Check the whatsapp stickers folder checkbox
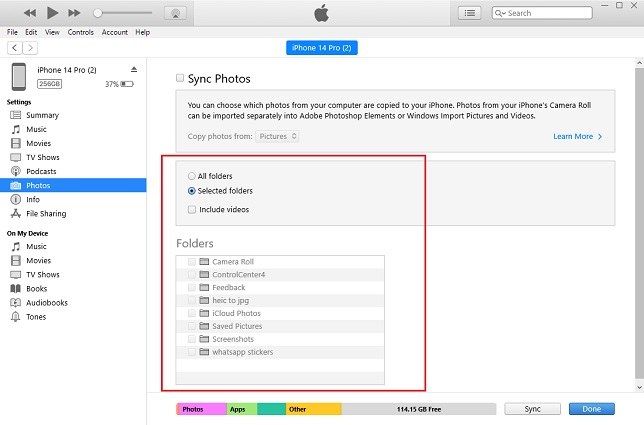Viewport: 644px width, 425px height. pos(191,352)
